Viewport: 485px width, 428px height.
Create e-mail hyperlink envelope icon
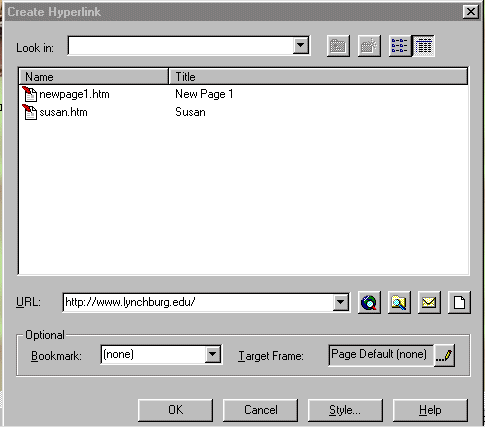pyautogui.click(x=429, y=302)
